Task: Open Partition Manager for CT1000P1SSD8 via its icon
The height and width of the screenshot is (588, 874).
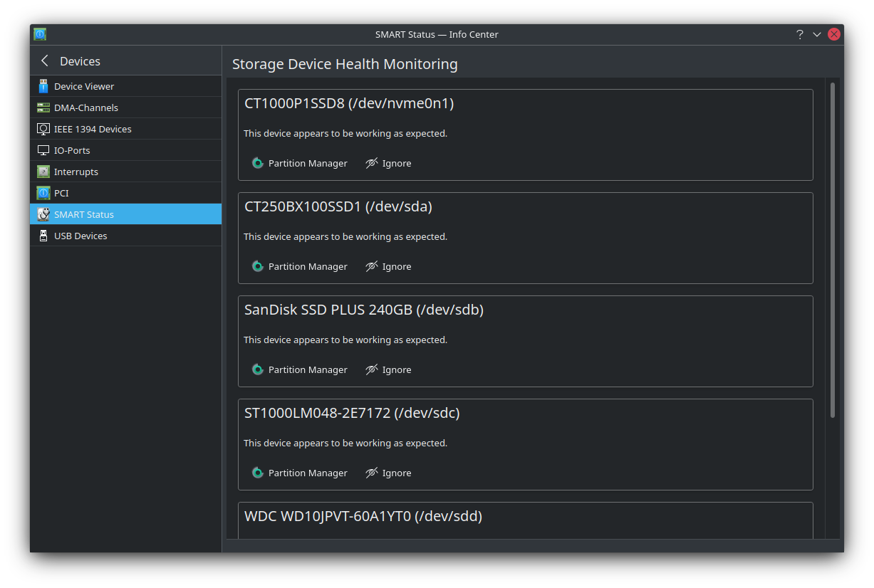Action: click(257, 163)
